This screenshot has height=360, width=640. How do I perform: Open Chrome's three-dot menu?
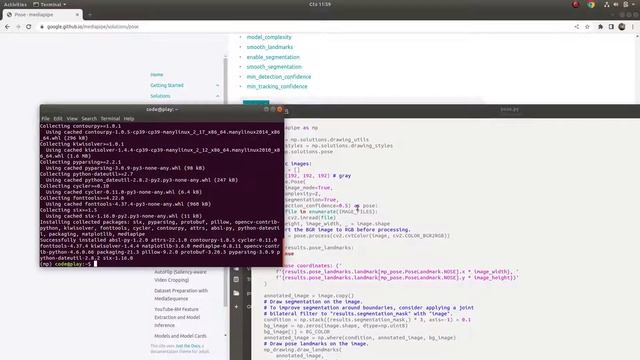pos(633,27)
